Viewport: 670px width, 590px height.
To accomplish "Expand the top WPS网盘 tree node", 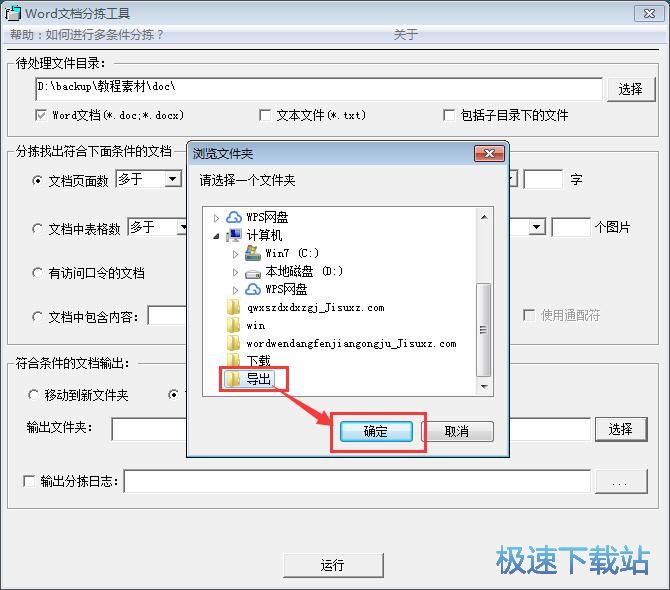I will (x=216, y=218).
